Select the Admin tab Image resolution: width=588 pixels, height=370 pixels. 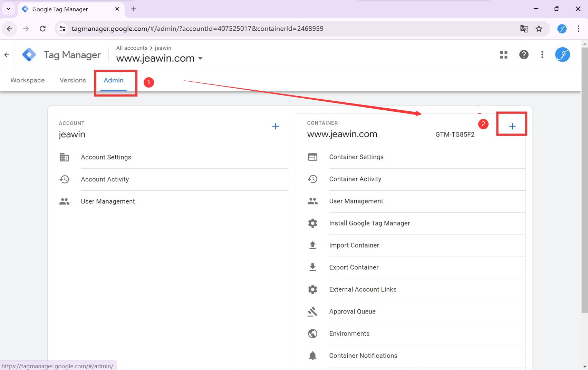point(114,80)
